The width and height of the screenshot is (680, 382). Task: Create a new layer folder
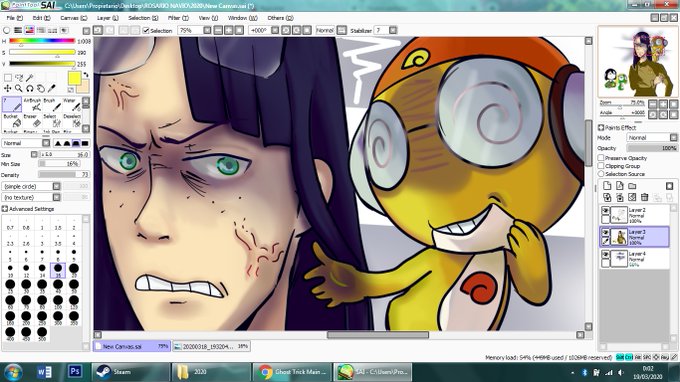632,186
